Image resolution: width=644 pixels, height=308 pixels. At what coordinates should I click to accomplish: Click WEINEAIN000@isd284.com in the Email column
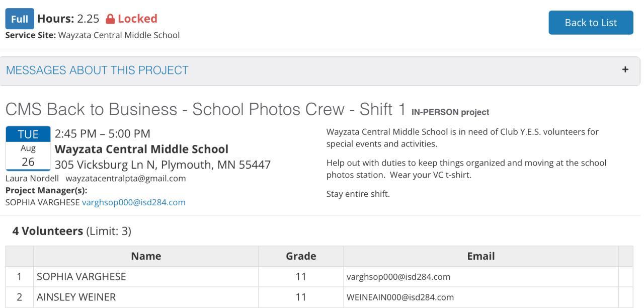click(x=400, y=297)
